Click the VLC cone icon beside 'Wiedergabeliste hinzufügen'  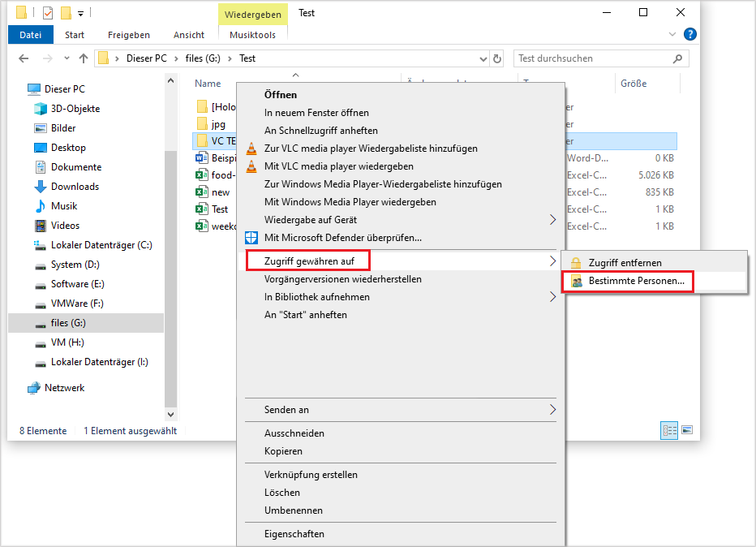251,149
